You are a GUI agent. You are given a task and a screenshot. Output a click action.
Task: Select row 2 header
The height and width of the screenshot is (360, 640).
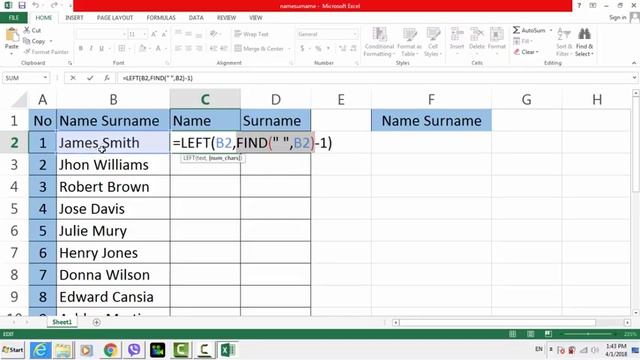14,143
